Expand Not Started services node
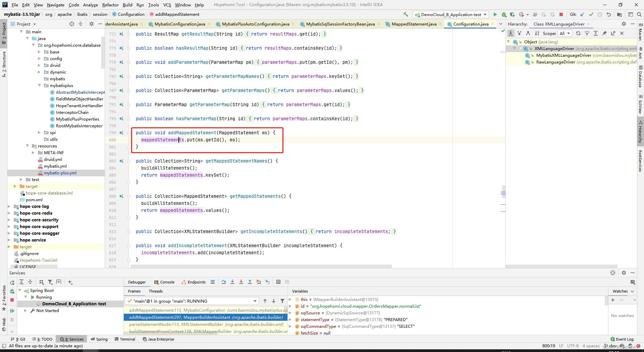The height and width of the screenshot is (352, 644). [25, 311]
